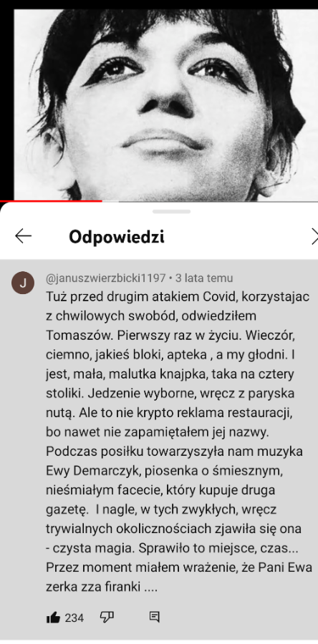The width and height of the screenshot is (318, 644).
Task: Tap the '3 lata temu' timestamp
Action: [204, 278]
